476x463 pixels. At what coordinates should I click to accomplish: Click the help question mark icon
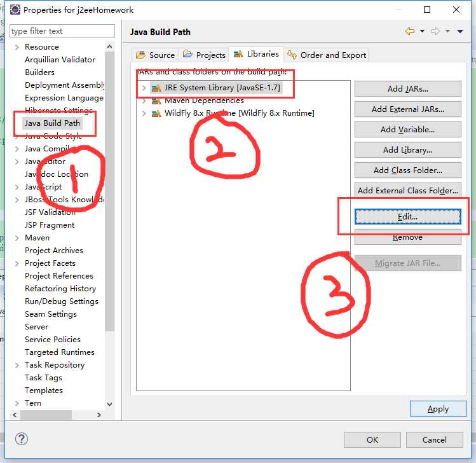[x=21, y=439]
